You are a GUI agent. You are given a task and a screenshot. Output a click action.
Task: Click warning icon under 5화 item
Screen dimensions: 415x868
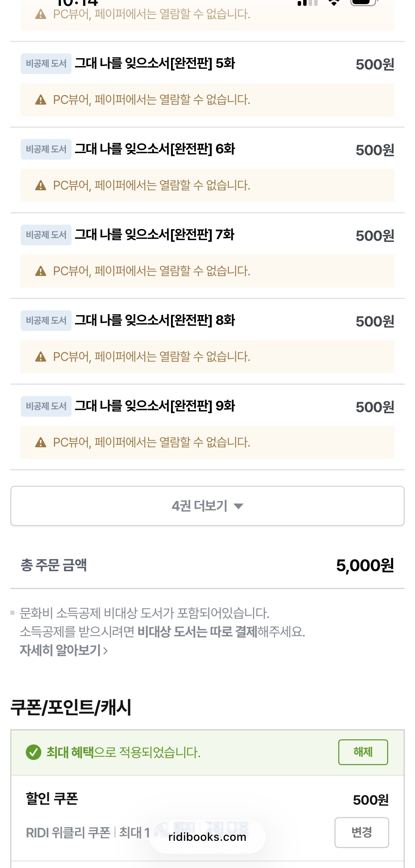[x=41, y=100]
